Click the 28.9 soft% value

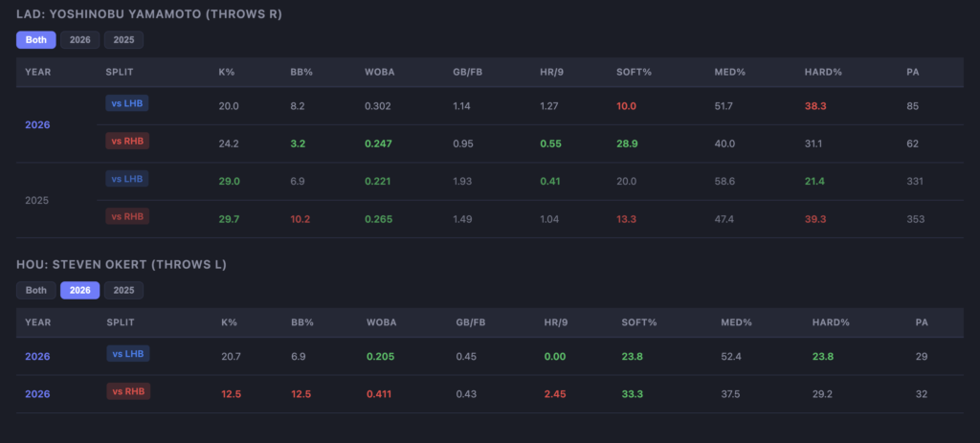click(x=627, y=144)
